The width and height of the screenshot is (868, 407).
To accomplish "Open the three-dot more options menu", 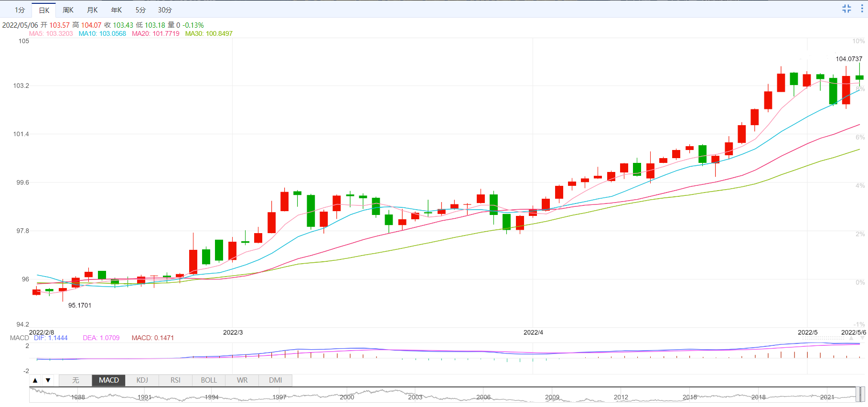I will tap(862, 9).
